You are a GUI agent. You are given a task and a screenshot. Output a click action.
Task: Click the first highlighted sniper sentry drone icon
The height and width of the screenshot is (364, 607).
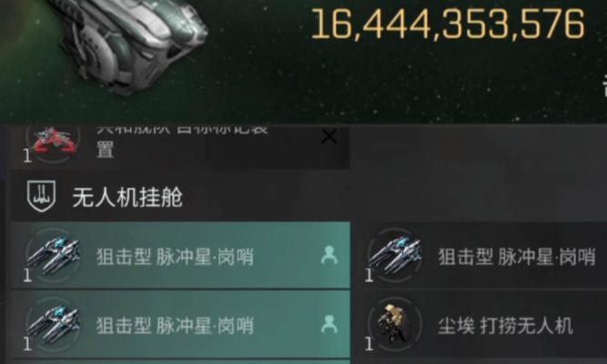tap(54, 255)
